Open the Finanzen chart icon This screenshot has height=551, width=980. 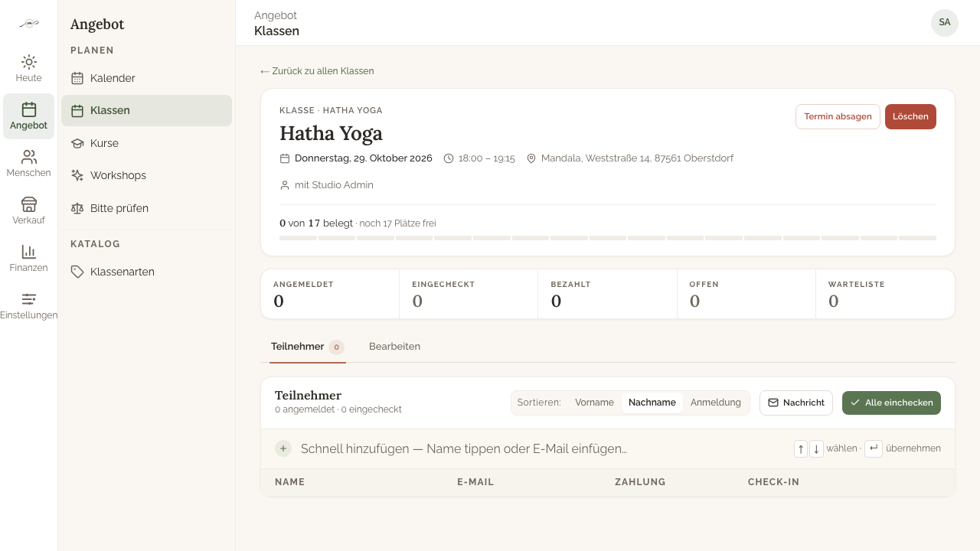pos(29,252)
